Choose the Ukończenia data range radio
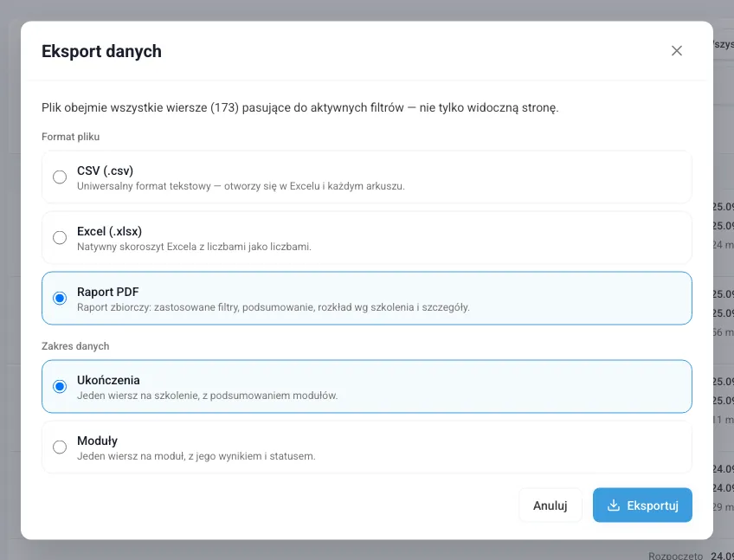Viewport: 734px width, 560px height. click(60, 386)
